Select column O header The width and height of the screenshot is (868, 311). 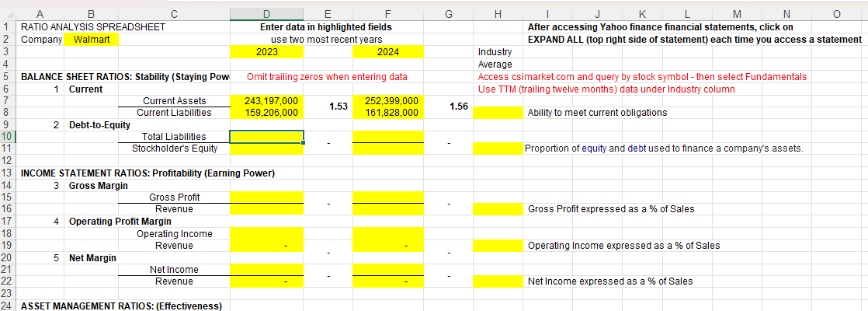click(836, 13)
